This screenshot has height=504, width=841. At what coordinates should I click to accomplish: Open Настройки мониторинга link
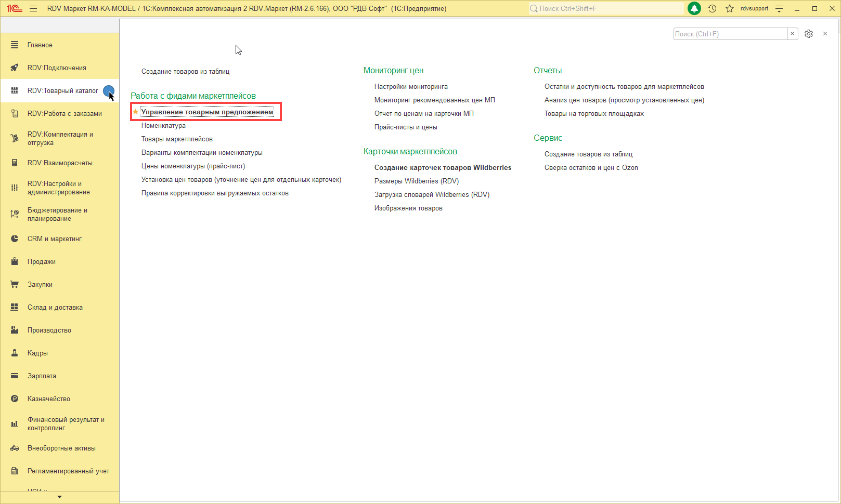411,86
